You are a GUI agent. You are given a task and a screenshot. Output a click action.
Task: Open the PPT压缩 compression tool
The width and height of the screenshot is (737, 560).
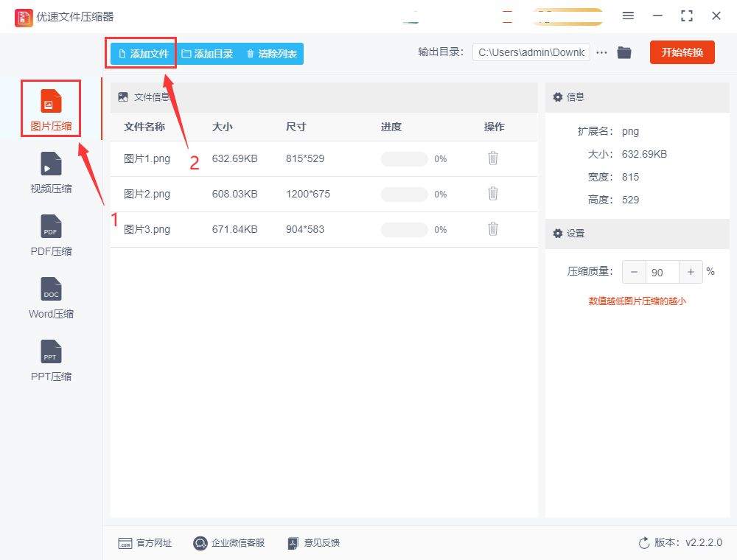coord(51,360)
